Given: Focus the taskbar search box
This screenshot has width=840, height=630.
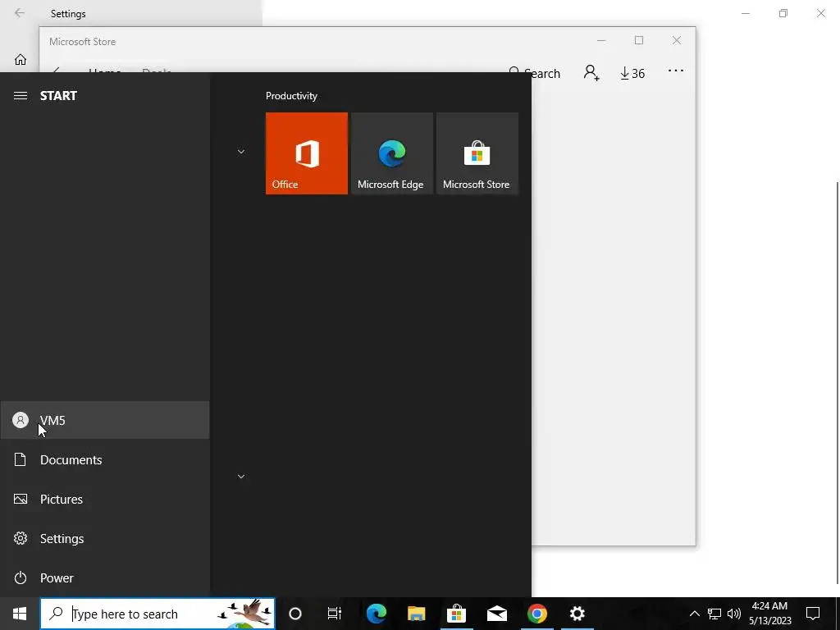Looking at the screenshot, I should click(x=157, y=614).
